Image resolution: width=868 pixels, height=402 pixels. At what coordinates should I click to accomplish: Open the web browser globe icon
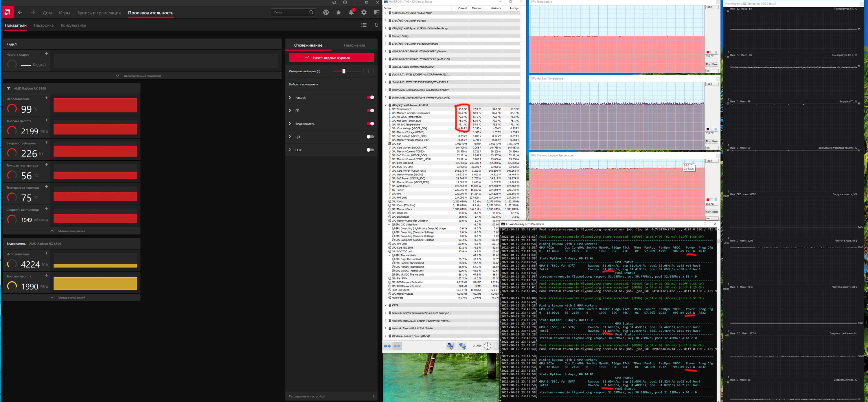pos(325,12)
